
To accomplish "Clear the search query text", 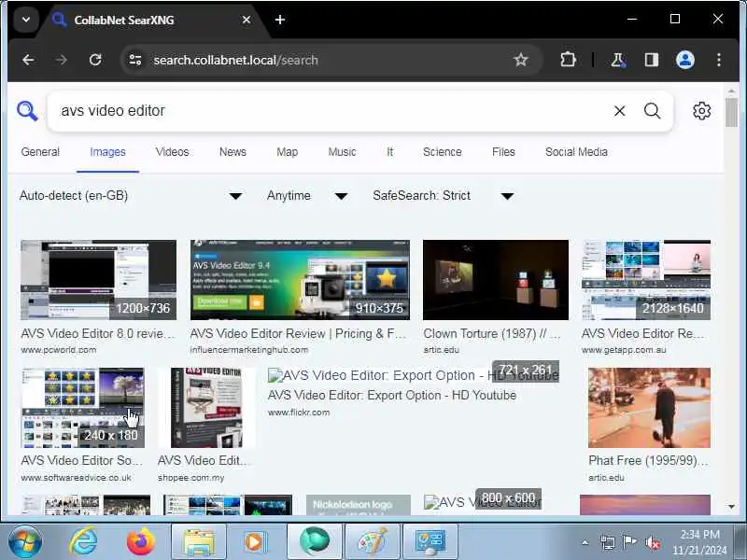I will click(x=619, y=111).
